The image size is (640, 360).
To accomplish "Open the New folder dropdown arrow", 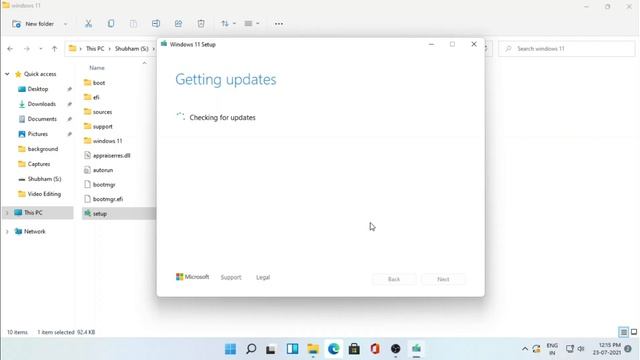I will [65, 24].
